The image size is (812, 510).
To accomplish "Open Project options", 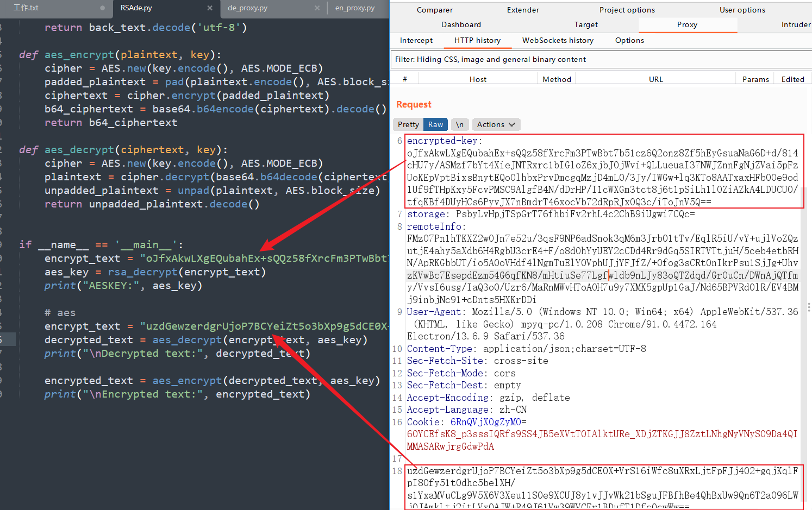I will 627,9.
